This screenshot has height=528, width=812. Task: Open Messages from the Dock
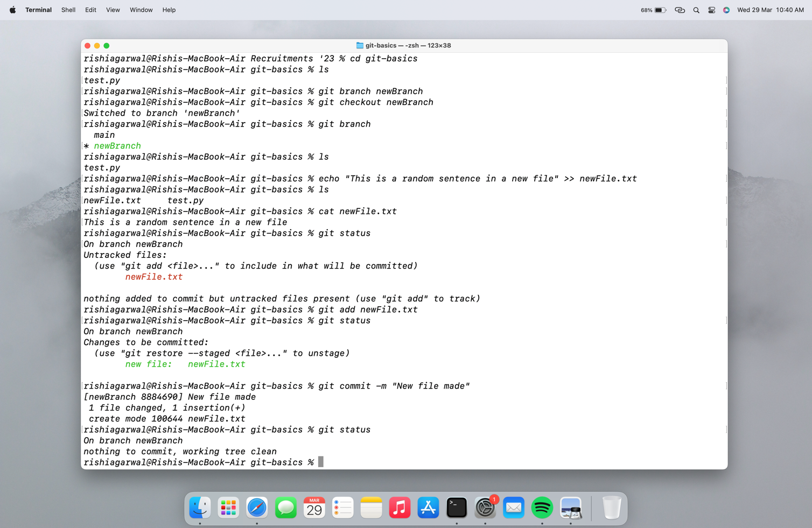pyautogui.click(x=285, y=507)
